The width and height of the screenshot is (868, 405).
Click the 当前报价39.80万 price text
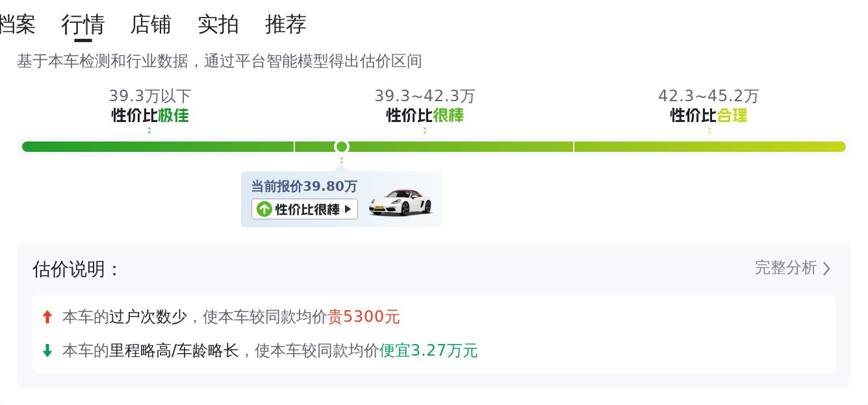click(x=304, y=186)
